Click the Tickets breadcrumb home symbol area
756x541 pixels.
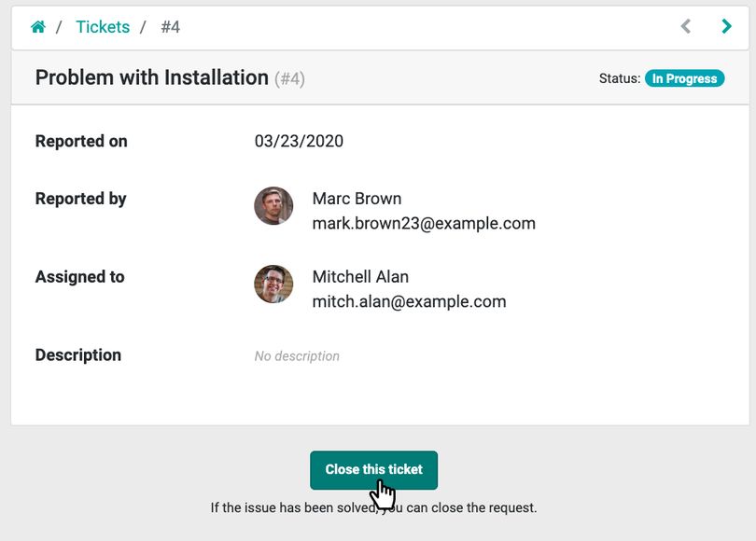(x=37, y=26)
